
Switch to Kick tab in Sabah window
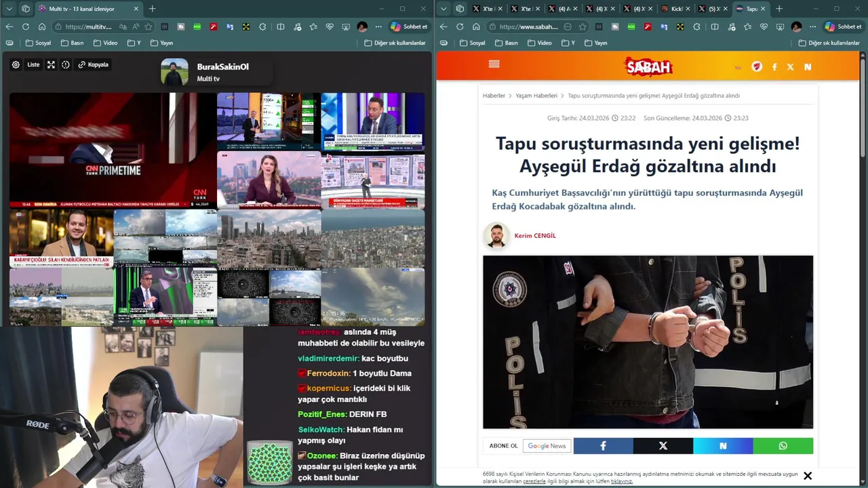[675, 9]
